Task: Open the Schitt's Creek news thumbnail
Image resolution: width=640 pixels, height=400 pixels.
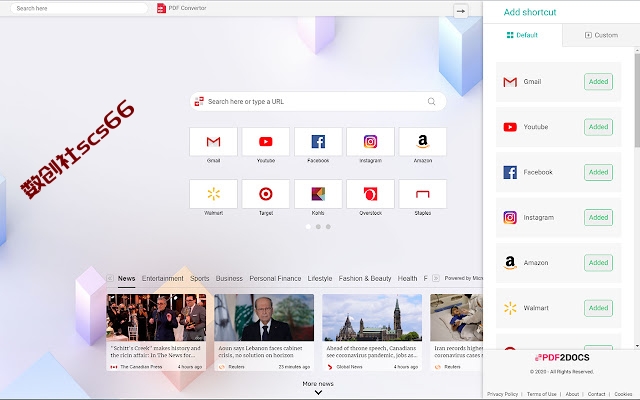Action: click(x=156, y=318)
